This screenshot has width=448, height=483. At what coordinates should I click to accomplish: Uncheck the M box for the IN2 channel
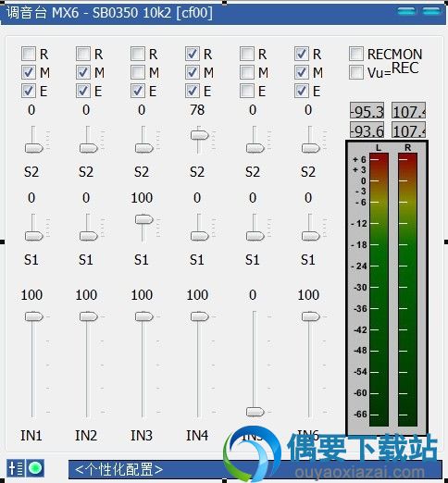[x=83, y=72]
